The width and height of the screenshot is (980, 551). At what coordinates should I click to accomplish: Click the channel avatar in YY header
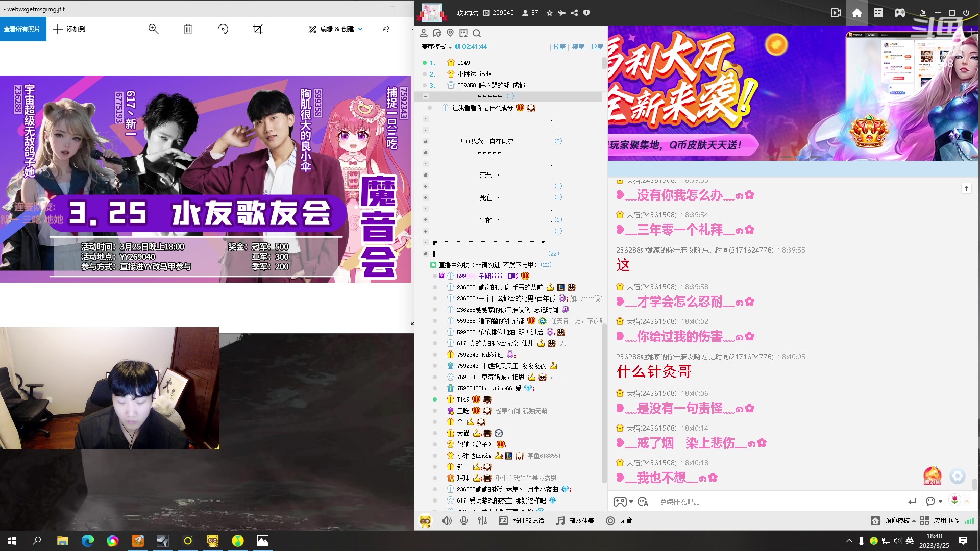(x=432, y=13)
